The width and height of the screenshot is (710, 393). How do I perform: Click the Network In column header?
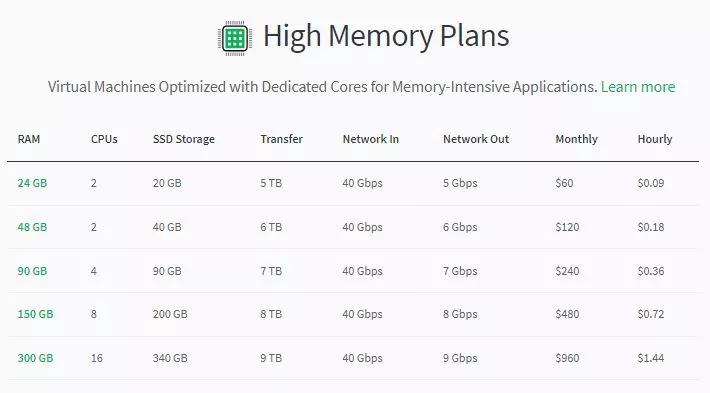(x=370, y=139)
